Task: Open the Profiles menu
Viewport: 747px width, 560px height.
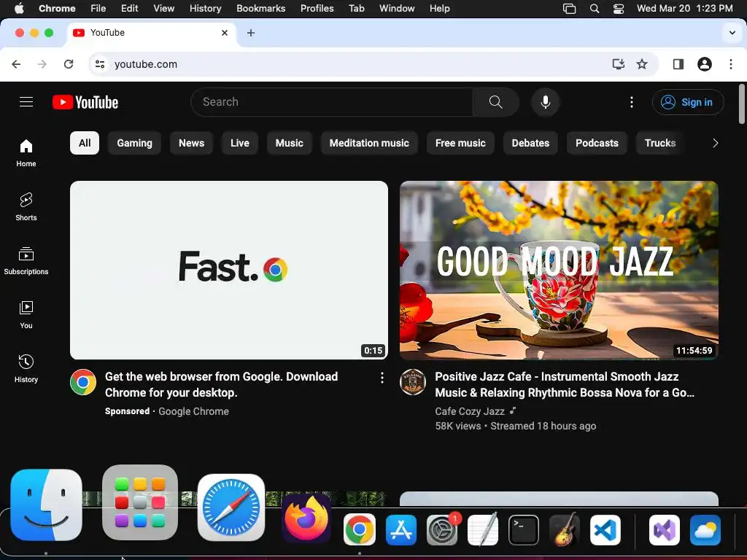Action: coord(317,9)
